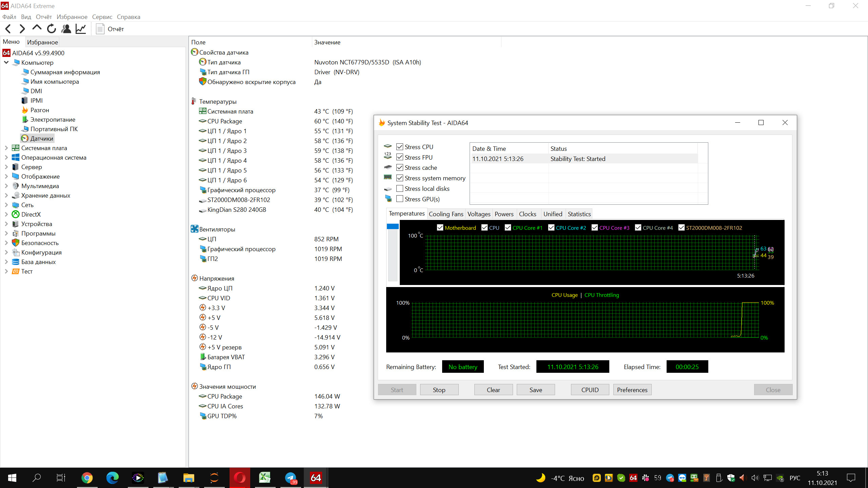This screenshot has width=868, height=488.
Task: Collapse the Компьютер tree node
Action: click(6, 63)
